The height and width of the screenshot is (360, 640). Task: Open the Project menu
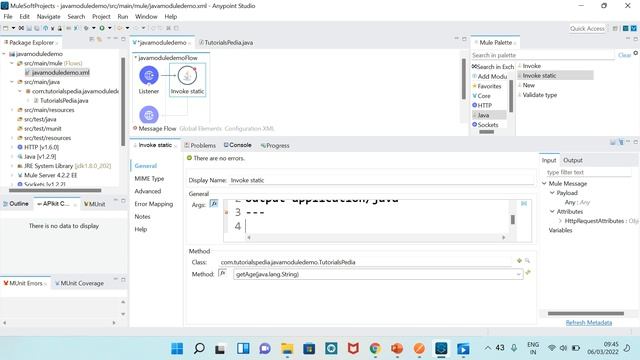[x=101, y=17]
